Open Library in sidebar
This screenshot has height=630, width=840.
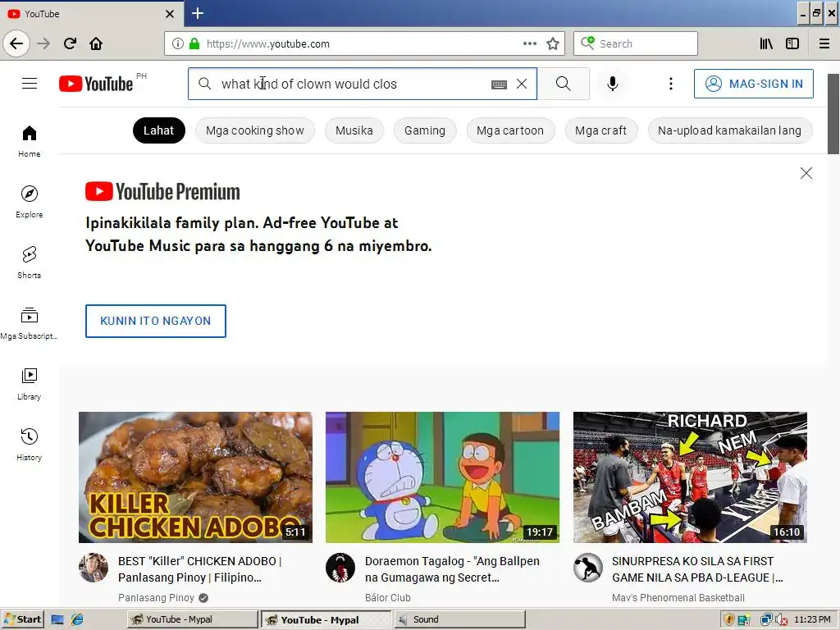30,384
